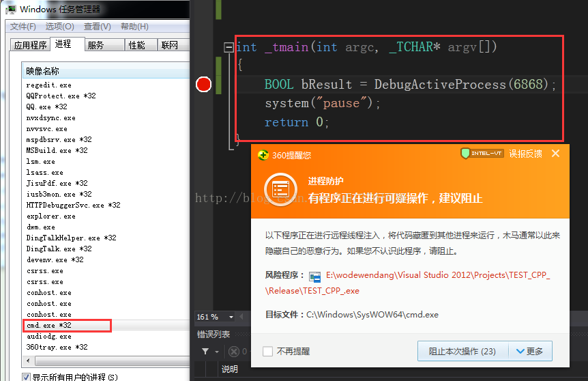Click the risk program file icon

(x=314, y=277)
